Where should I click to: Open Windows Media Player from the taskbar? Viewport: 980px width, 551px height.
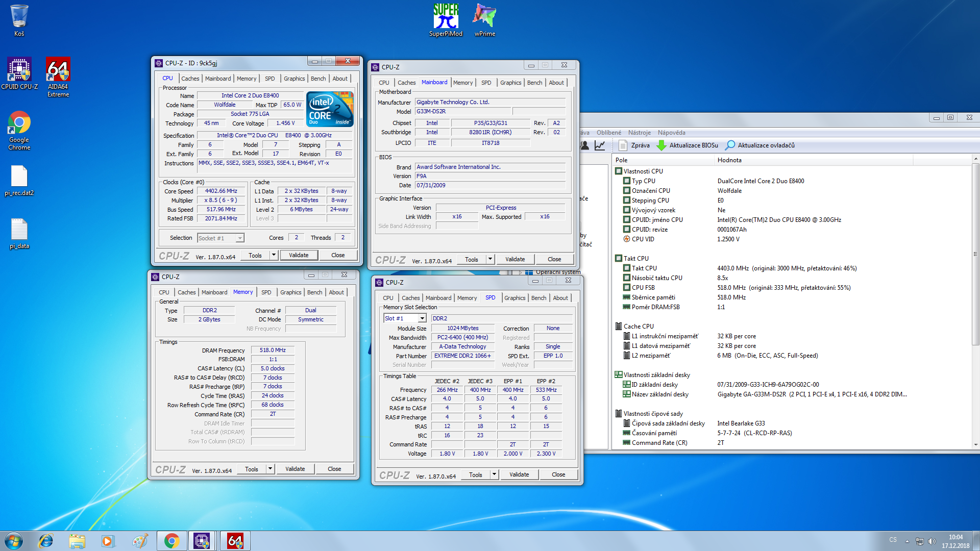click(108, 541)
